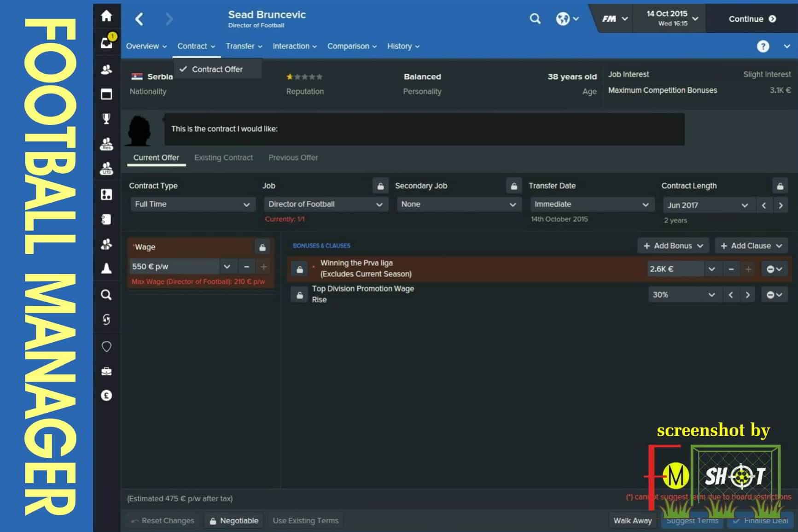Screen dimensions: 798x532
Task: Open the date 14 Oct 2015 dropdown
Action: point(670,18)
